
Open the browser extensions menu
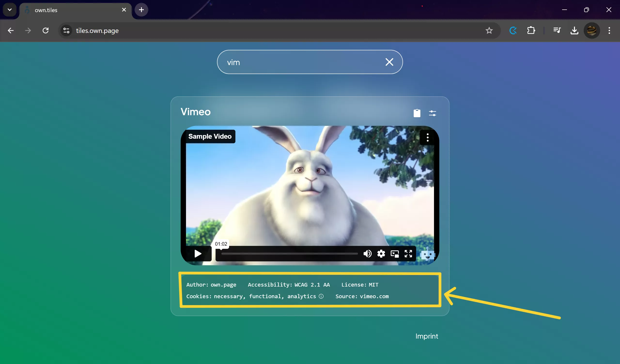tap(531, 30)
